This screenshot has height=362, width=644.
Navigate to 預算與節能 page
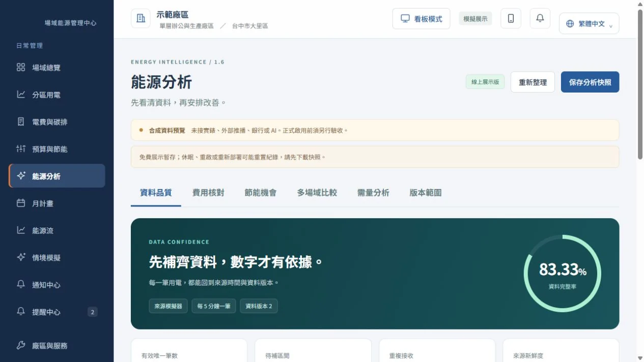pos(57,149)
